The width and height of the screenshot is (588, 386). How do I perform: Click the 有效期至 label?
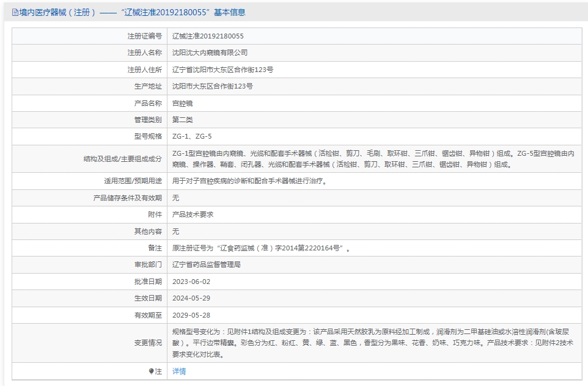tap(148, 315)
